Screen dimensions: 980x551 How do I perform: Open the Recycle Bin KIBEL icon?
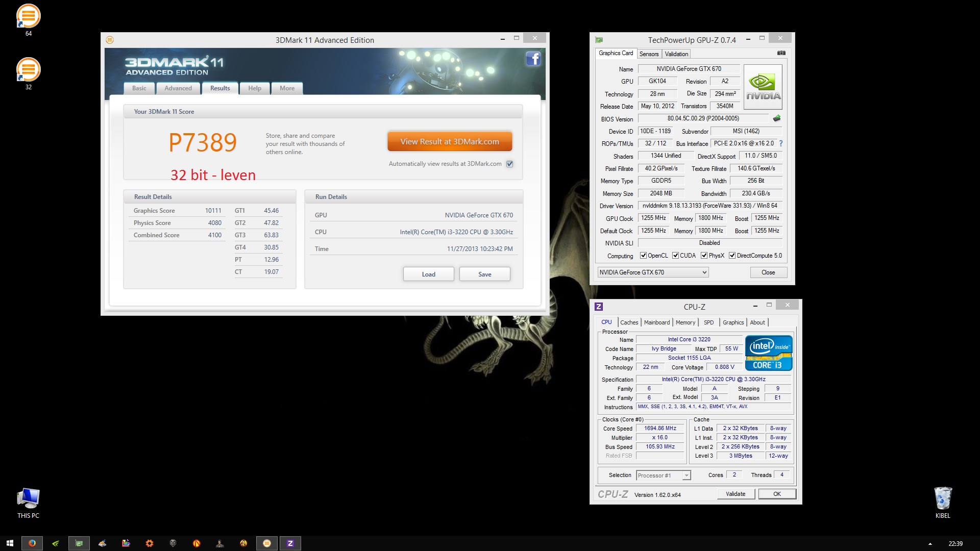(x=942, y=498)
